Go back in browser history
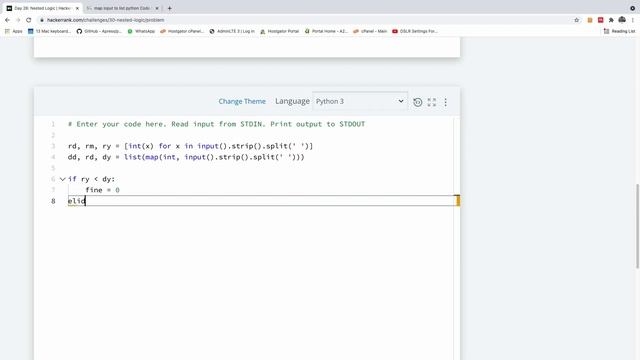The image size is (640, 360). pyautogui.click(x=7, y=20)
